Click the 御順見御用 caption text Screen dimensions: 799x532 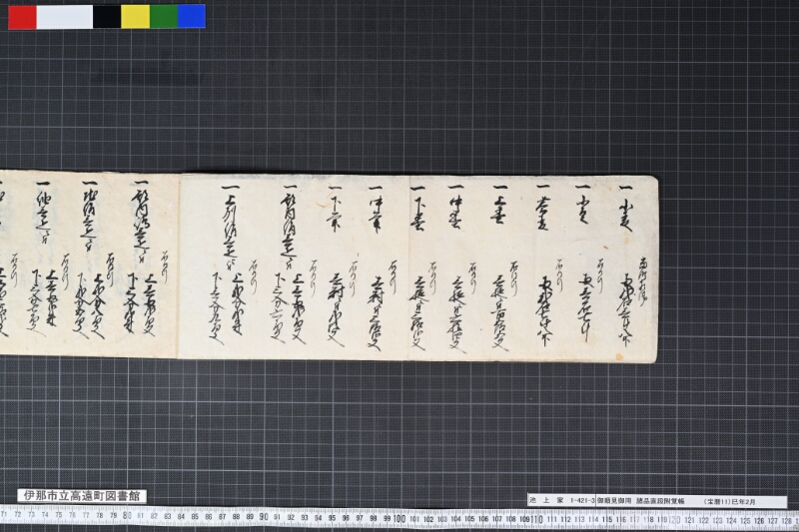[x=614, y=501]
